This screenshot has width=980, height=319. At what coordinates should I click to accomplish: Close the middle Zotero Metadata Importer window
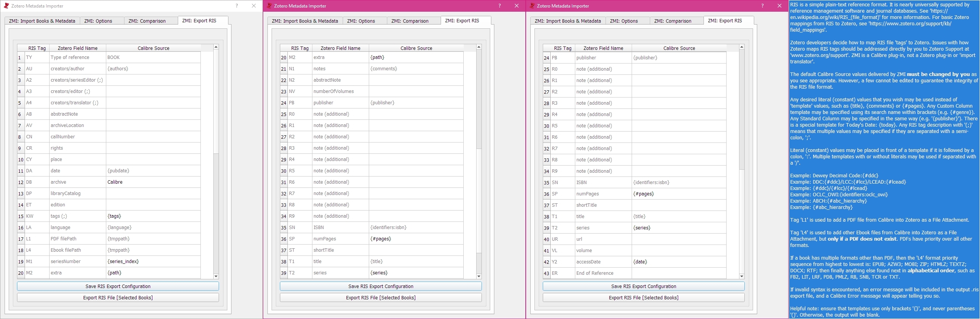pyautogui.click(x=517, y=6)
